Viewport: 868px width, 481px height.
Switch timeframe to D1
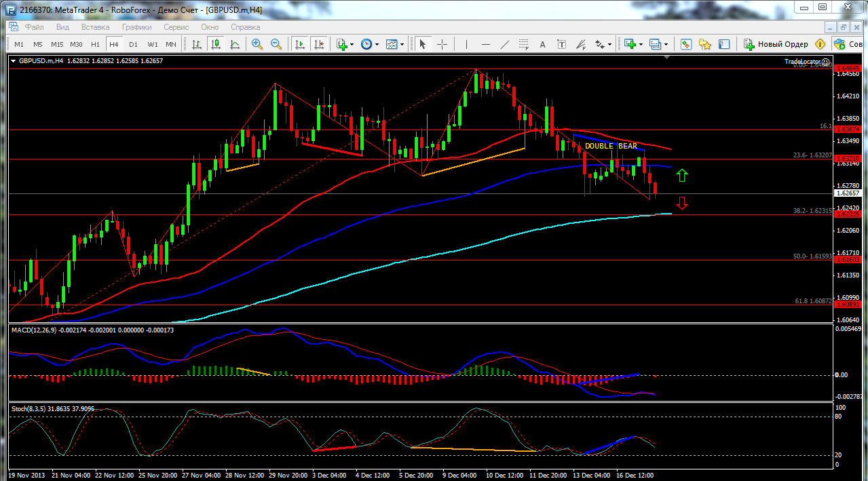point(133,44)
